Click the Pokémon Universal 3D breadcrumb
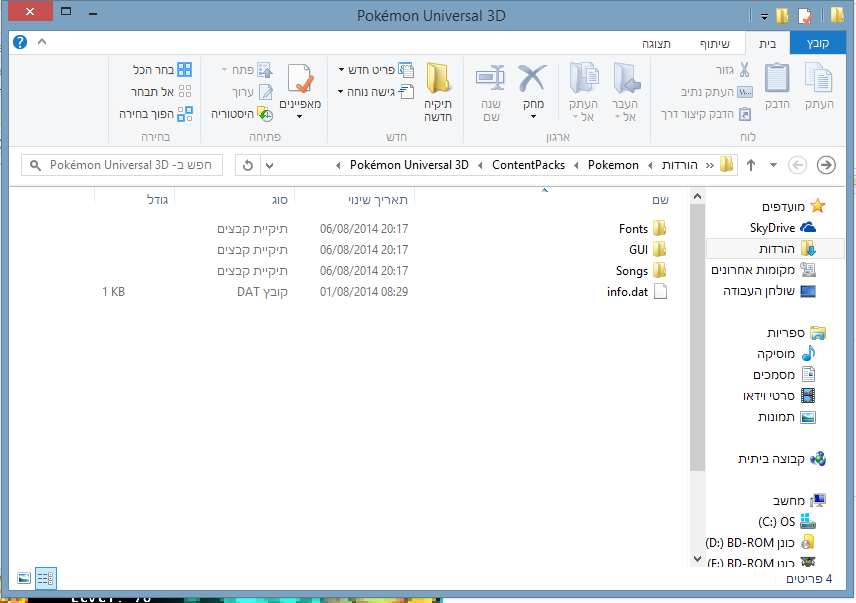This screenshot has width=856, height=603. pyautogui.click(x=409, y=165)
